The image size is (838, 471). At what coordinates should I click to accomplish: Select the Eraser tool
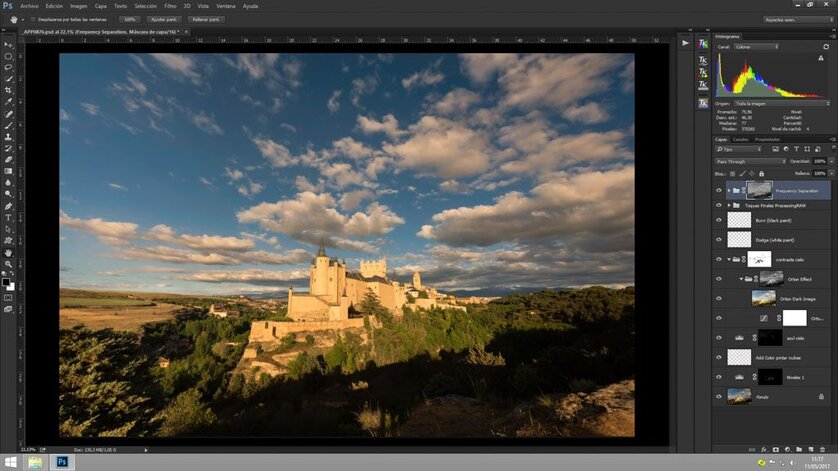click(8, 160)
